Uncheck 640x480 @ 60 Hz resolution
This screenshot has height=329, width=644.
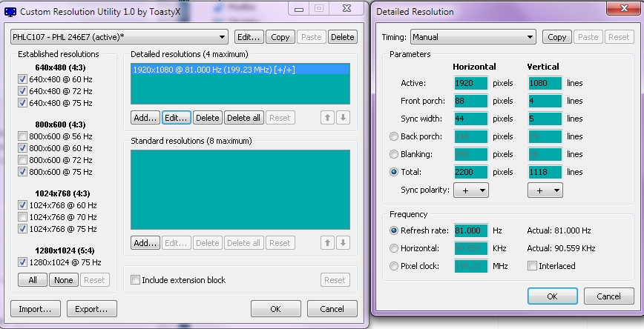point(22,80)
